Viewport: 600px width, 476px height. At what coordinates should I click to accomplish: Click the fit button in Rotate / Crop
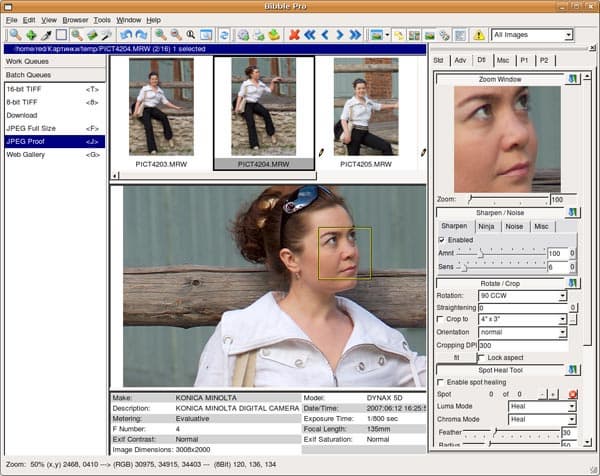pyautogui.click(x=457, y=358)
